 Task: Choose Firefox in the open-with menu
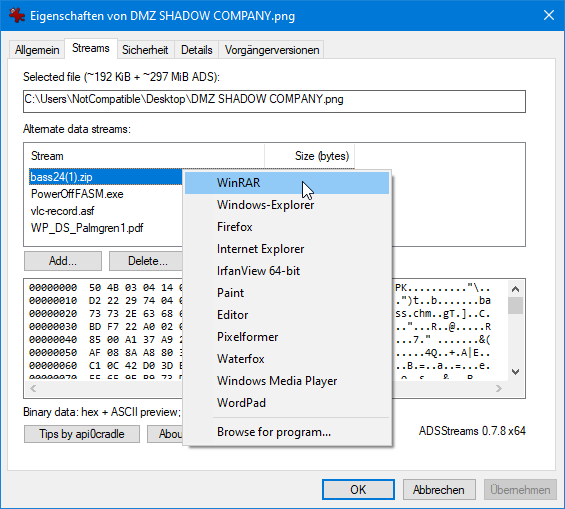(287, 227)
